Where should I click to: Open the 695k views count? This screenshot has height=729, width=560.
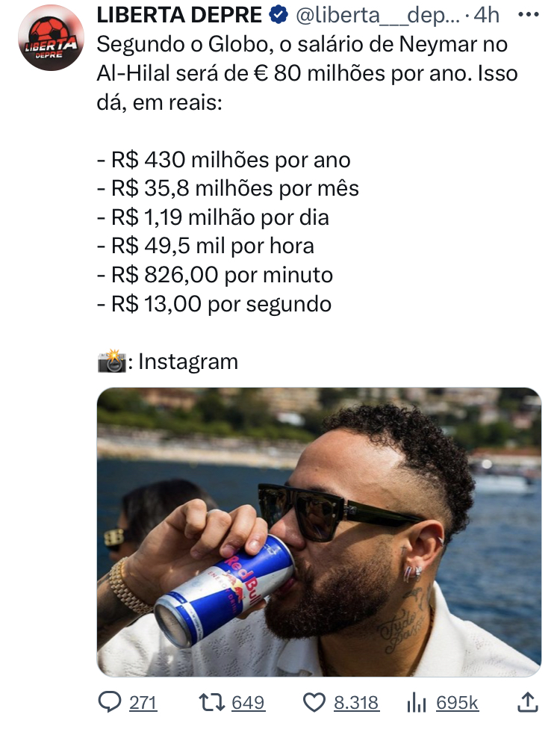pyautogui.click(x=457, y=703)
